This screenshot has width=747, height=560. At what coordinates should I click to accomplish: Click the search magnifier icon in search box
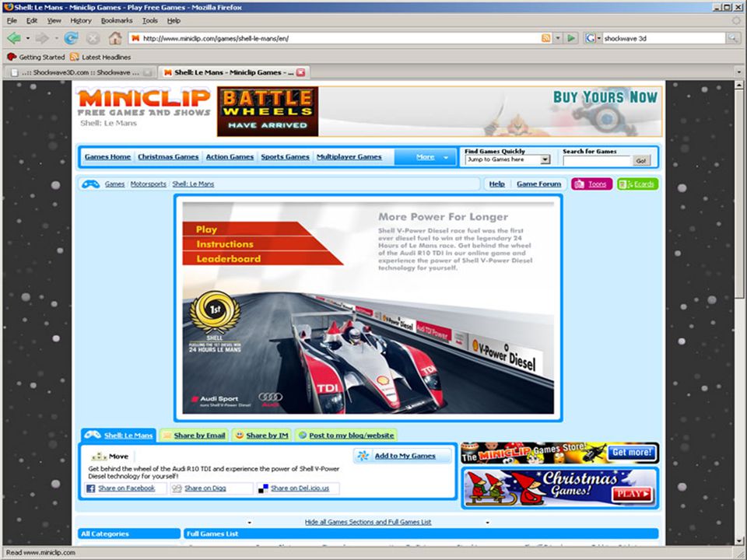pyautogui.click(x=732, y=38)
